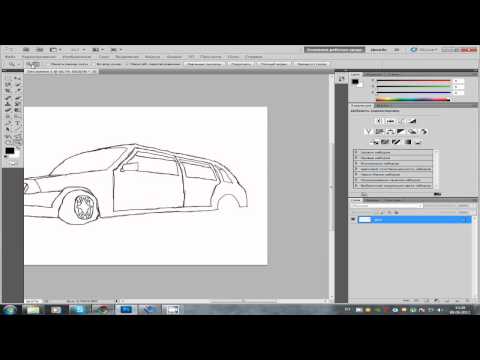The image size is (480, 360).
Task: Add a Vibrance adjustment layer
Action: pos(368,132)
